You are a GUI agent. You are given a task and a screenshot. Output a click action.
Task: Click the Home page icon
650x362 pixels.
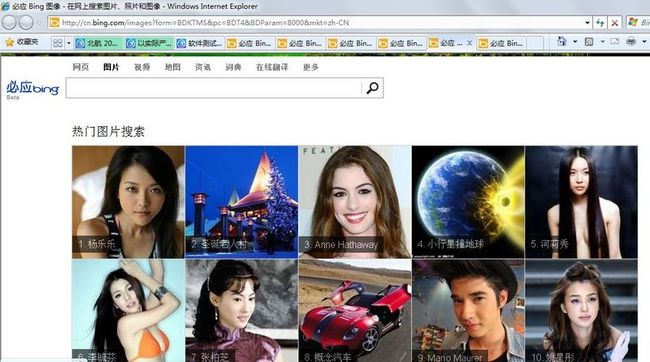click(562, 41)
